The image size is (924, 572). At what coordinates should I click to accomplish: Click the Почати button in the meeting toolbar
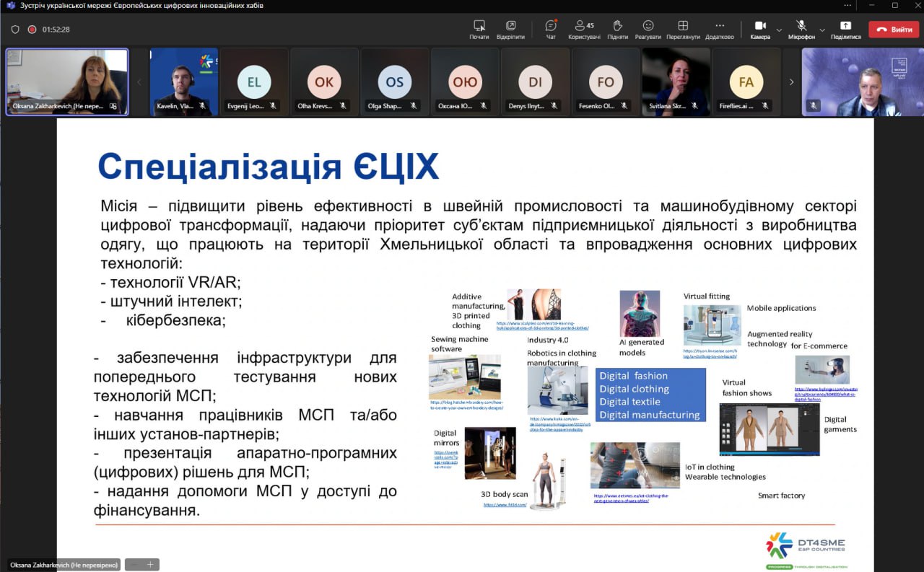479,29
